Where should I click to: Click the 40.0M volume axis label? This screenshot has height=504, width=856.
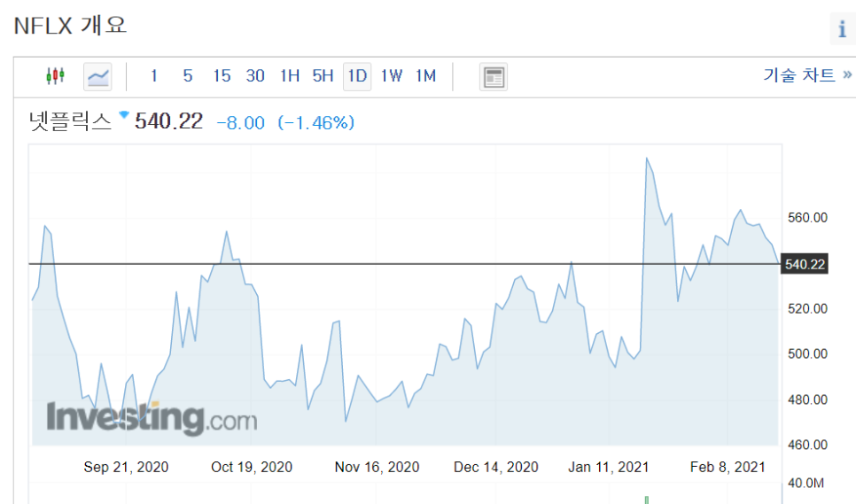tap(805, 483)
